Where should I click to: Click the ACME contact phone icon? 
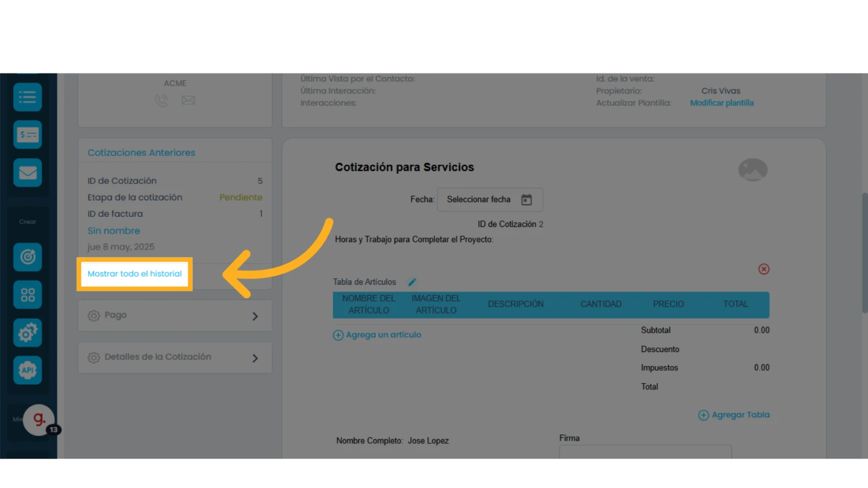click(161, 101)
